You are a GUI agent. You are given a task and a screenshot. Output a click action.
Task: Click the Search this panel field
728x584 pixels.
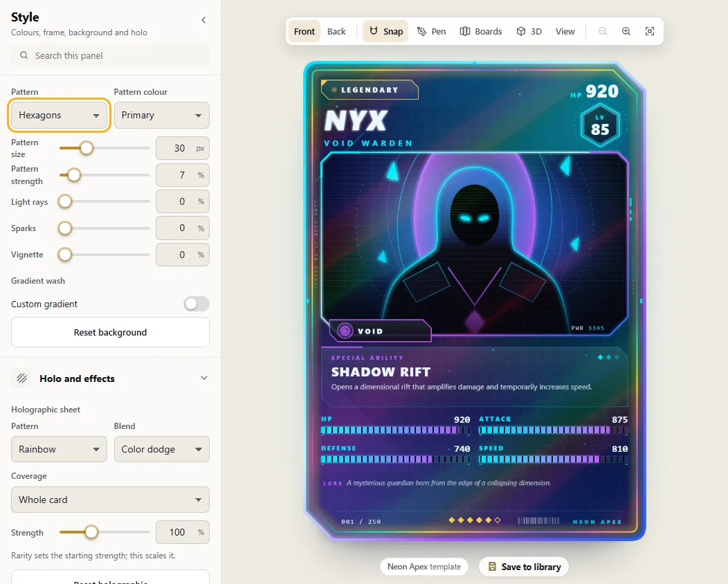click(x=110, y=56)
